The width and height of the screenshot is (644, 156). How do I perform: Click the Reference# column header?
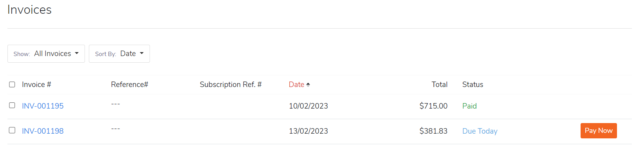[x=130, y=84]
